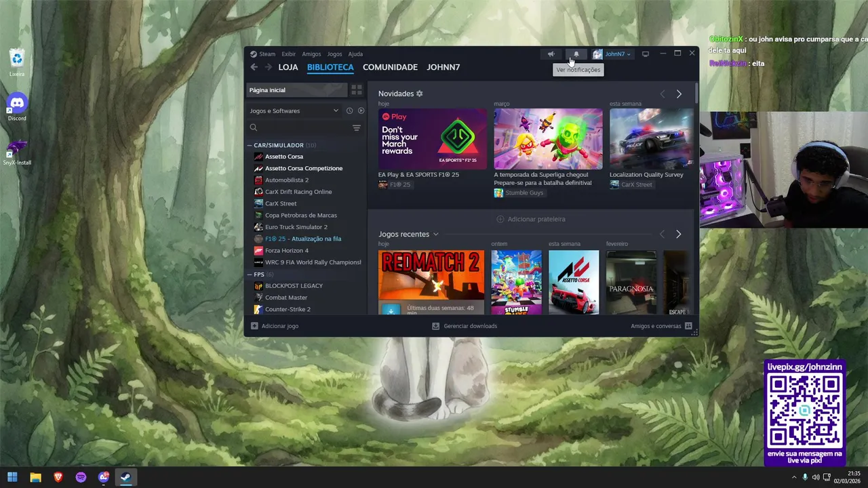Show next Novidades items arrow
The image size is (868, 488).
(679, 94)
